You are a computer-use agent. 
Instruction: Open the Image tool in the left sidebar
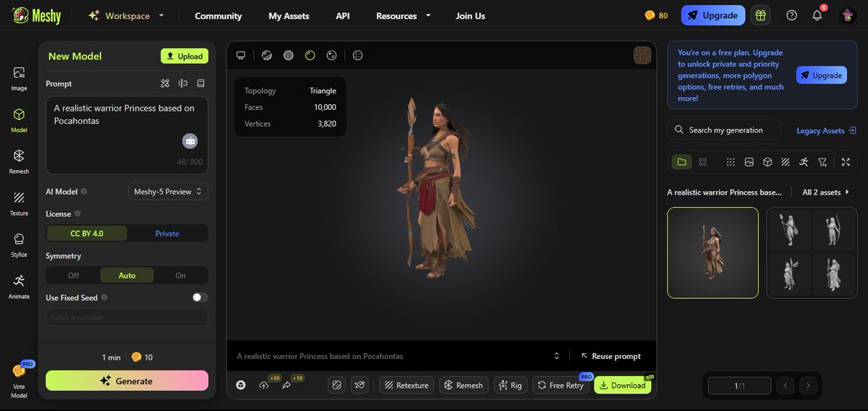19,78
